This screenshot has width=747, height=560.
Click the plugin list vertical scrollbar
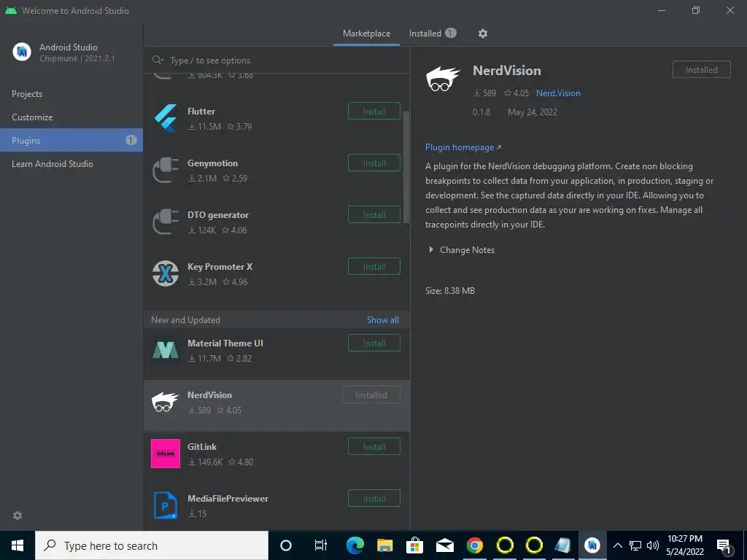(x=406, y=167)
